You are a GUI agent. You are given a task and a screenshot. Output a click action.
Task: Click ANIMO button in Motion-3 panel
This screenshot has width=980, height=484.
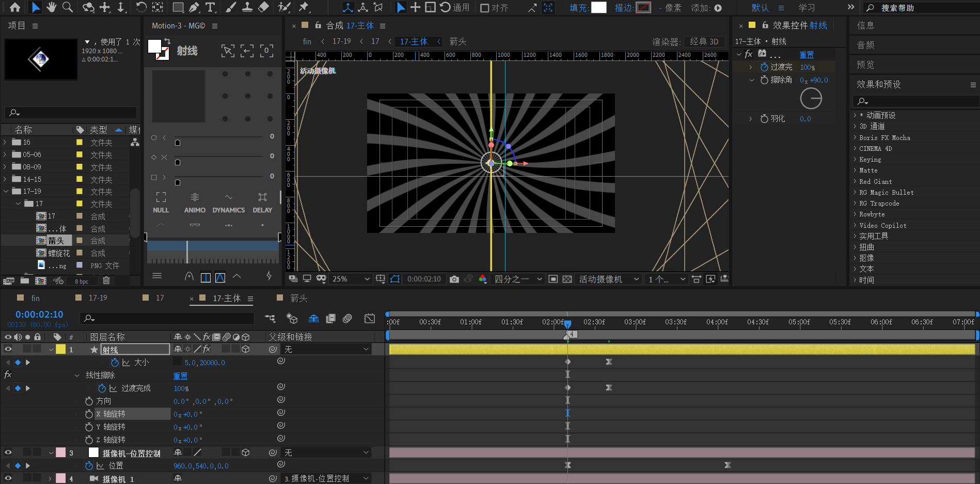195,203
